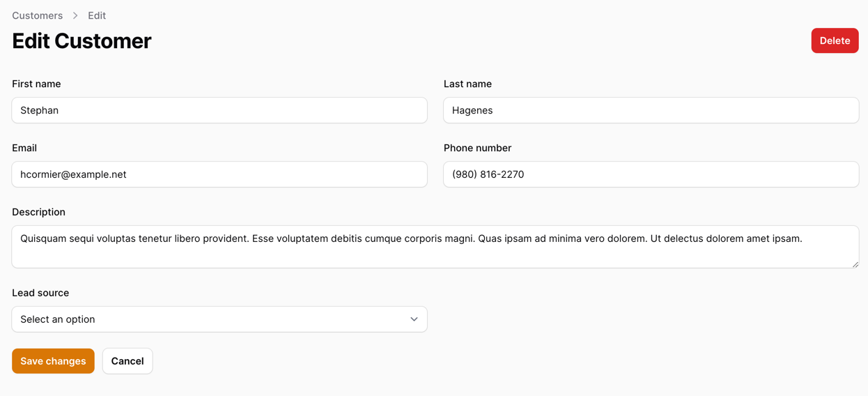Open the Customers breadcrumb link
Screen dimensions: 868x396
click(37, 15)
